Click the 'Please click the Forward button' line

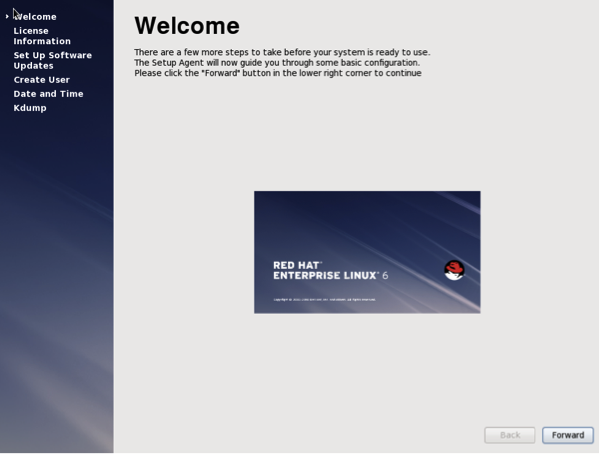[278, 73]
